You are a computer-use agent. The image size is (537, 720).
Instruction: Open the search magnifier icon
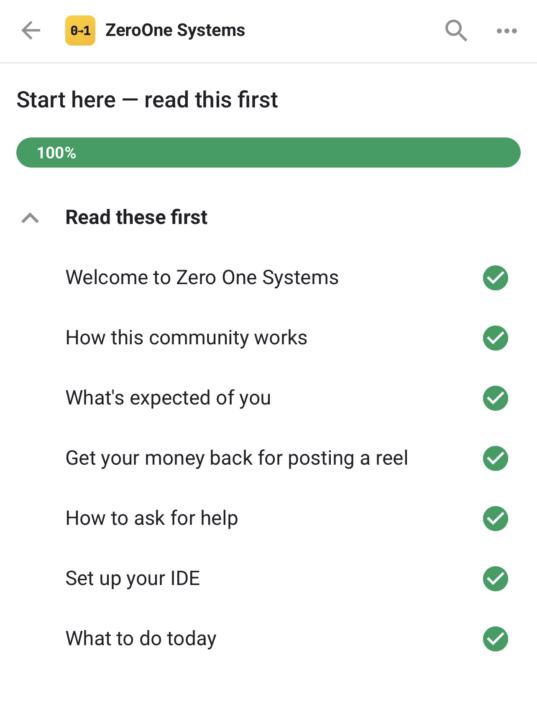click(x=456, y=31)
